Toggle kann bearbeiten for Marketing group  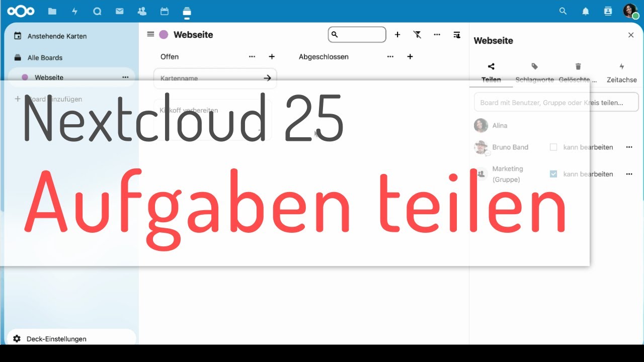coord(553,174)
